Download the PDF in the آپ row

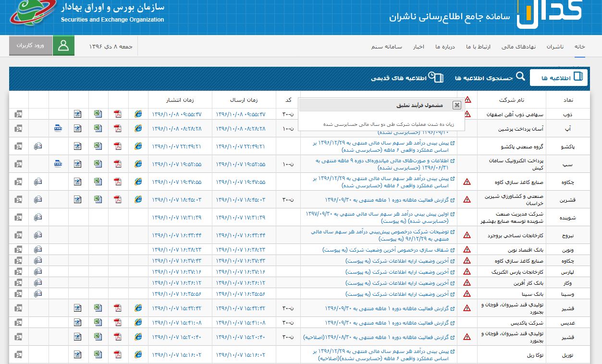click(118, 128)
